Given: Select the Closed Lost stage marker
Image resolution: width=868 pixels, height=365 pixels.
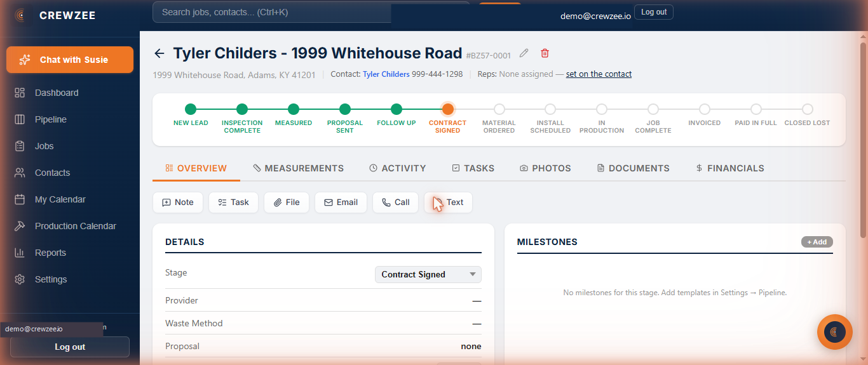Looking at the screenshot, I should (808, 109).
